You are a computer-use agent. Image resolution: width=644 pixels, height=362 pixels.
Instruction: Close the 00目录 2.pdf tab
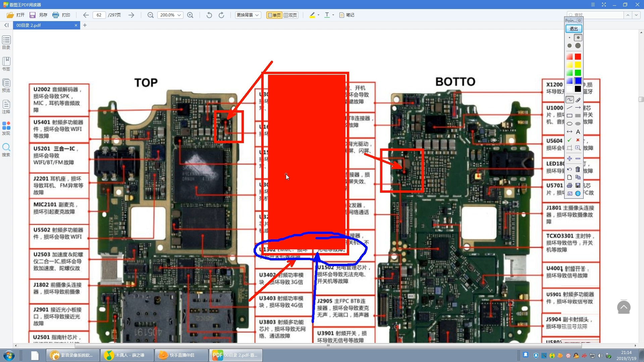coord(76,25)
